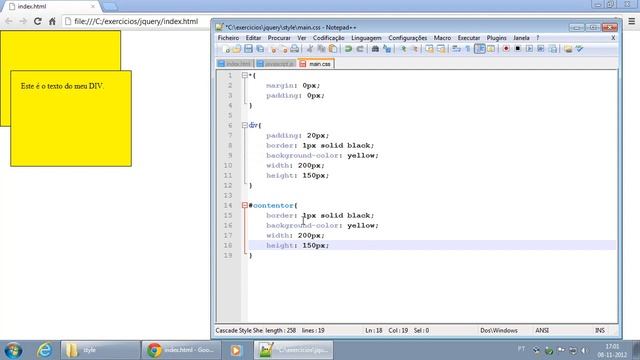Click the Copy toolbar icon
This screenshot has width=640, height=360.
tap(322, 49)
